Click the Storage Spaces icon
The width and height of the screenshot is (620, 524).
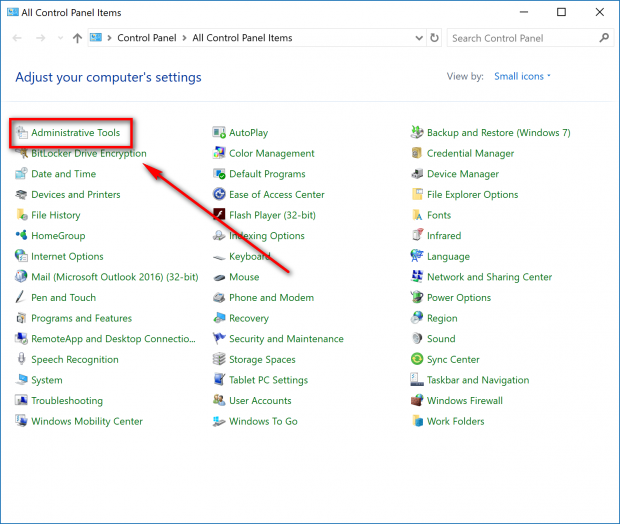click(219, 359)
